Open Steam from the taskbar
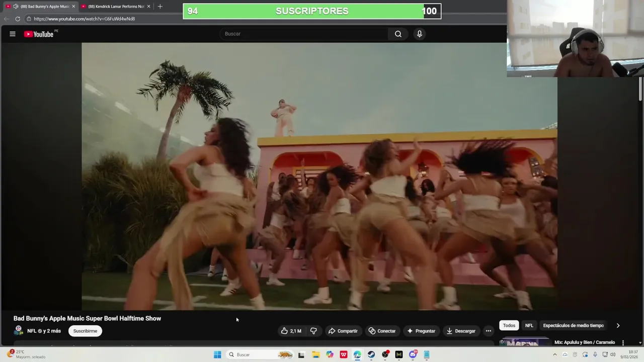The height and width of the screenshot is (362, 644). pyautogui.click(x=371, y=354)
